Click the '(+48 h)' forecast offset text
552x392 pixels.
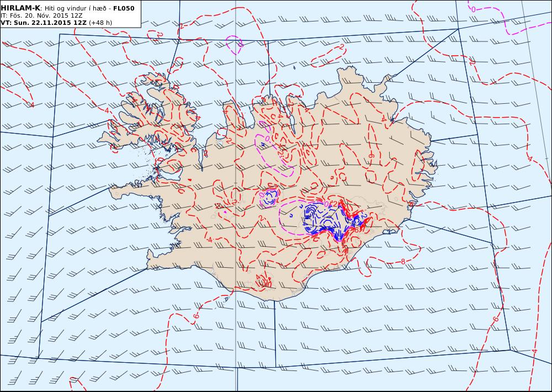click(x=100, y=23)
